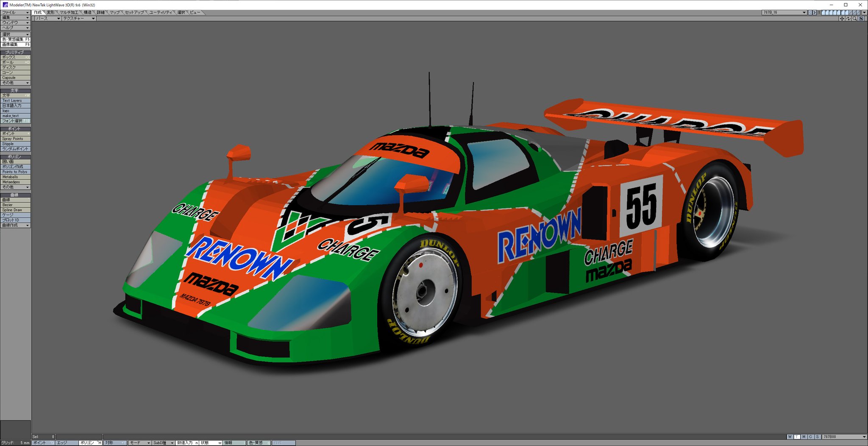This screenshot has width=868, height=446.
Task: Select layer 5 button
Action: coord(839,12)
